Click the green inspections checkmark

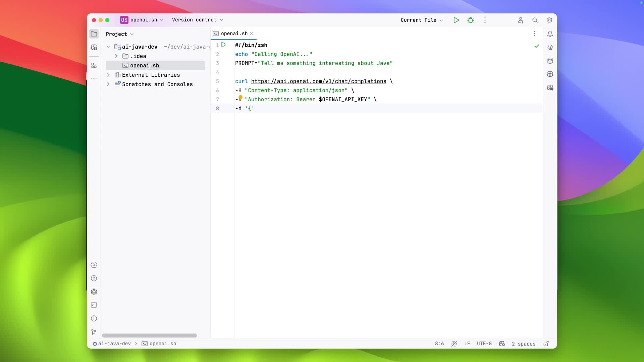[537, 46]
